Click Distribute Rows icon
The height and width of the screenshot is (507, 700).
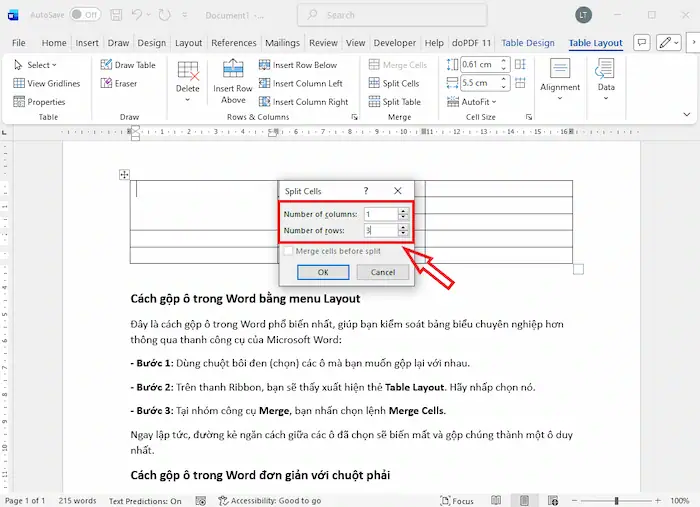pos(520,65)
